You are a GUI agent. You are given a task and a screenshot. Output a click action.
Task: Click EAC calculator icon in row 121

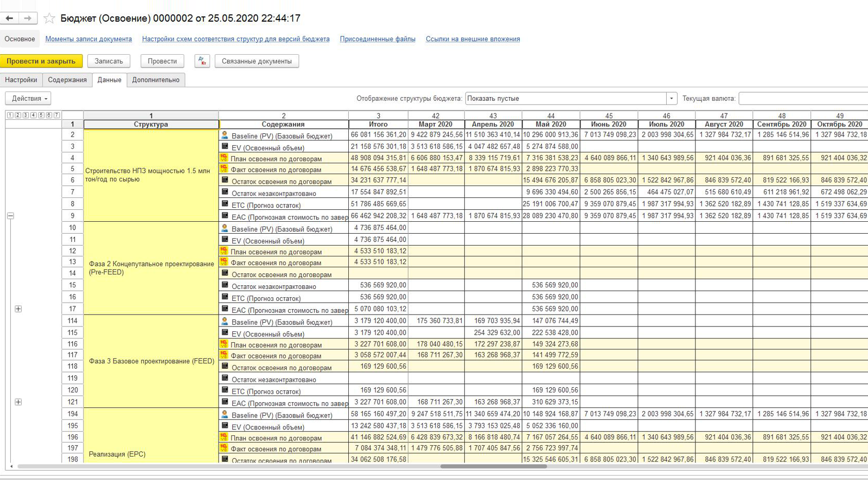point(225,402)
